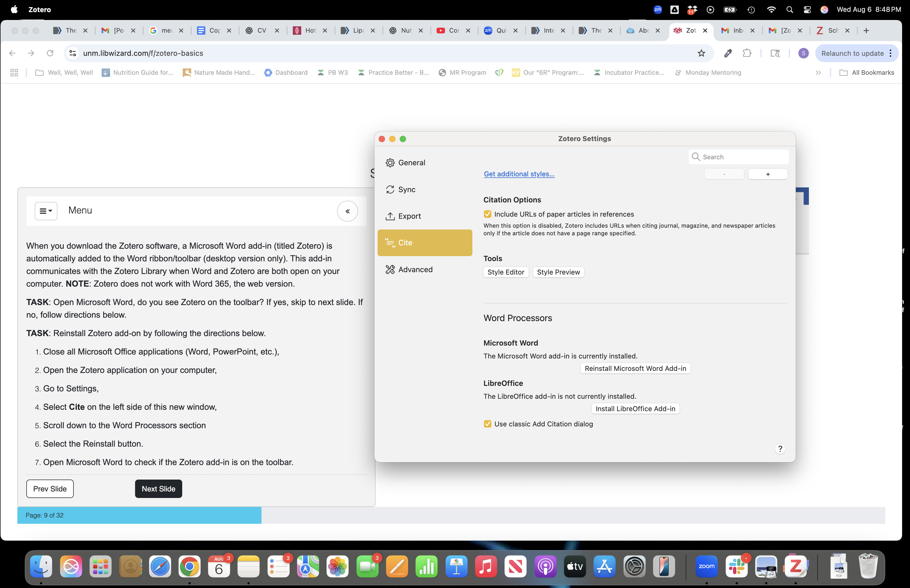Open Chrome three-dot menu
The width and height of the screenshot is (910, 588).
tap(891, 53)
